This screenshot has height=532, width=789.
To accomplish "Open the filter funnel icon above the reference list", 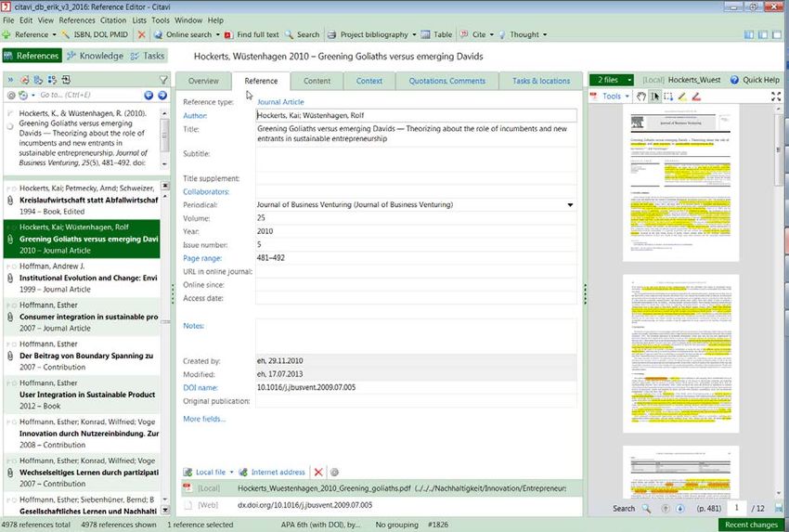I will click(163, 80).
